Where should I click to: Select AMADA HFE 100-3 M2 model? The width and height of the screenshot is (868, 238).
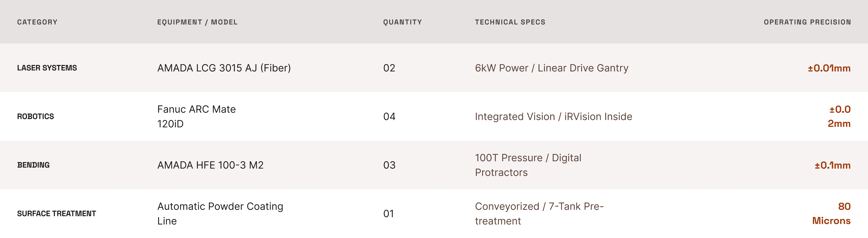pyautogui.click(x=210, y=165)
